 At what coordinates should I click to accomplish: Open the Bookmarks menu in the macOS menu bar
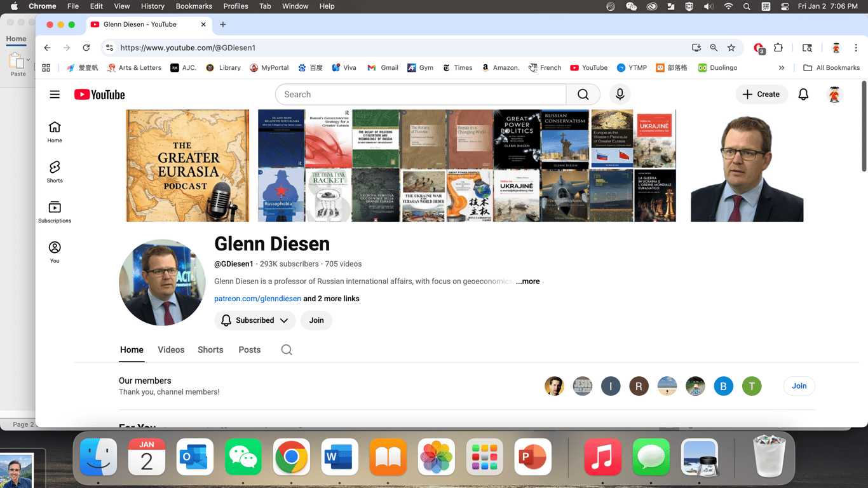pos(194,6)
